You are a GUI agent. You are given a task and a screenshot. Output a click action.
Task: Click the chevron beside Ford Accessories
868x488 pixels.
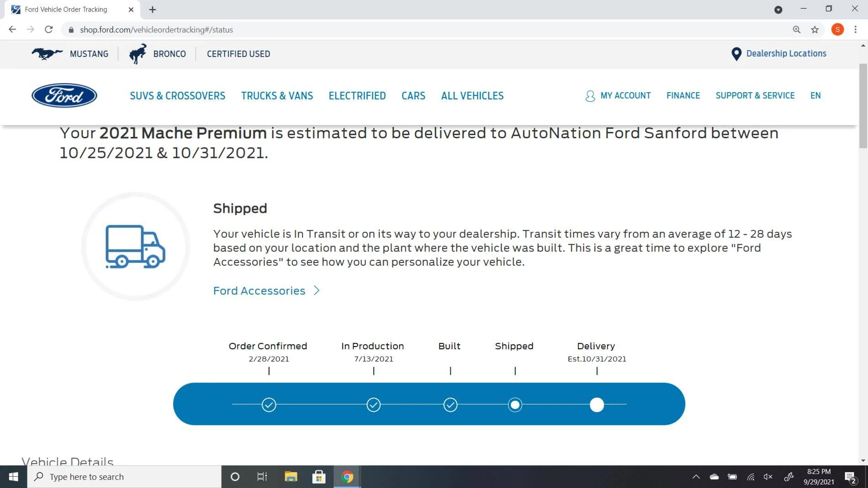[x=317, y=291]
